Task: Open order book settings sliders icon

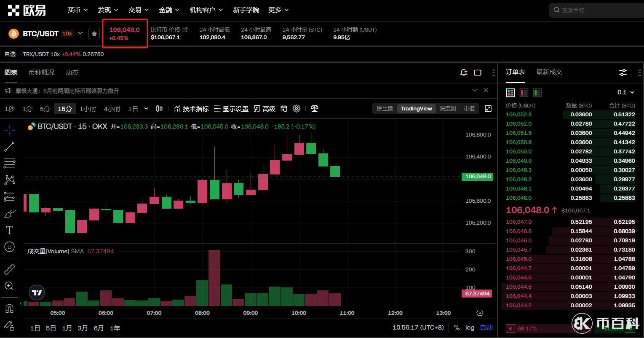Action: (623, 72)
